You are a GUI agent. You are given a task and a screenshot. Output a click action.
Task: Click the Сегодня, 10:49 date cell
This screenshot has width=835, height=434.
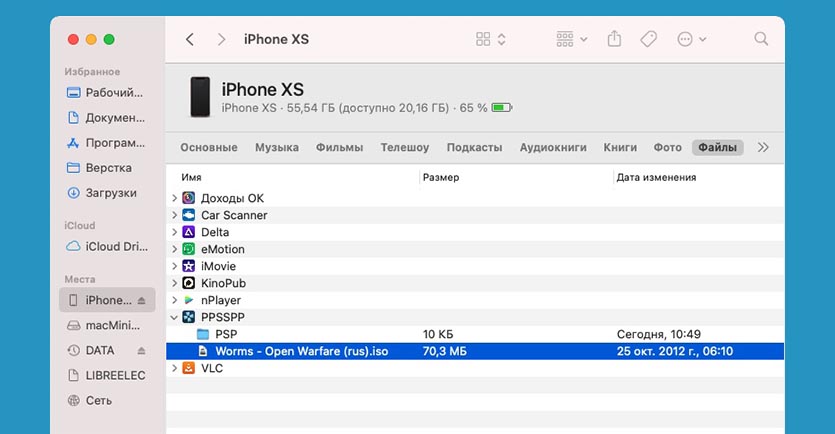[659, 334]
